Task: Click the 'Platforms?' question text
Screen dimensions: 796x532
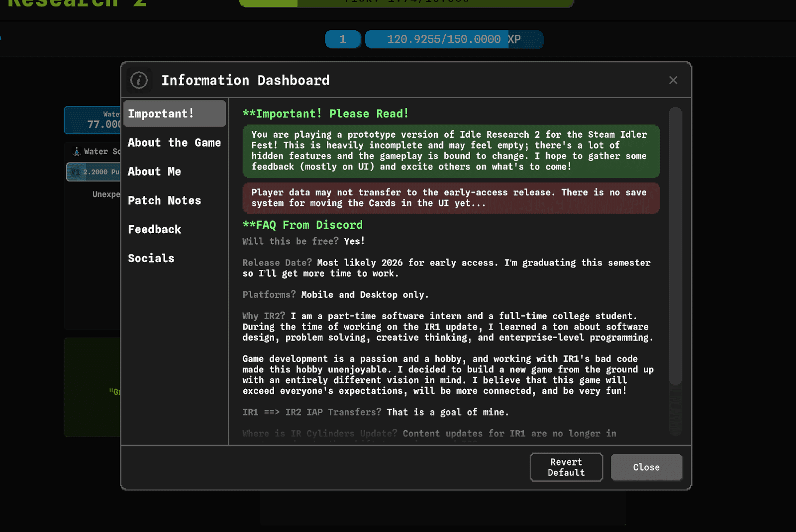Action: pyautogui.click(x=269, y=294)
